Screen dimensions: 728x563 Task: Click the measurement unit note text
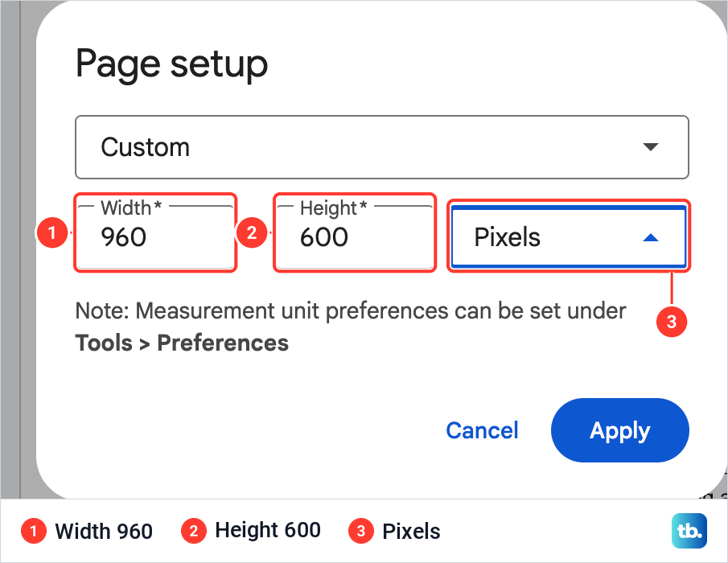pyautogui.click(x=351, y=327)
